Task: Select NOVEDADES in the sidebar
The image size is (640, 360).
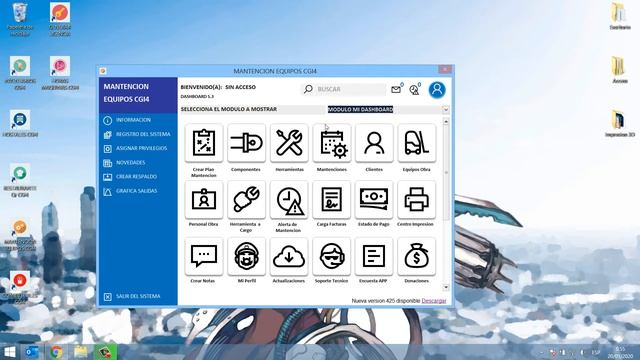Action: point(130,163)
